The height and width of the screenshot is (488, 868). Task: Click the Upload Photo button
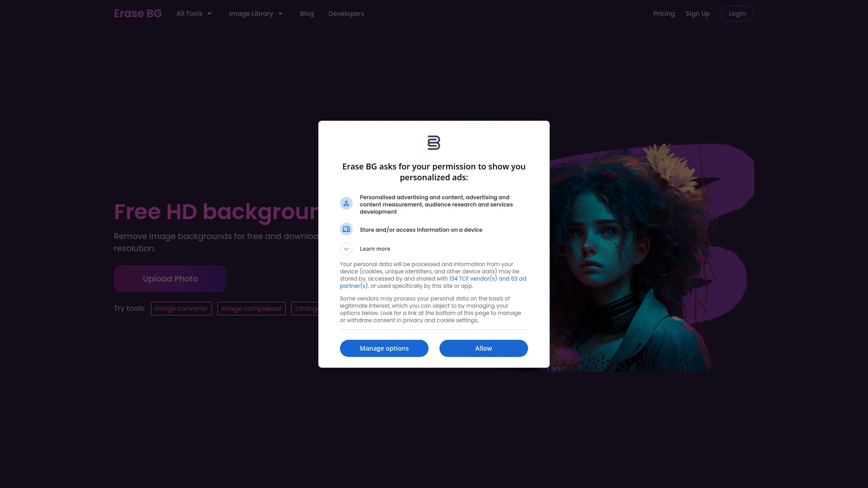(x=170, y=278)
